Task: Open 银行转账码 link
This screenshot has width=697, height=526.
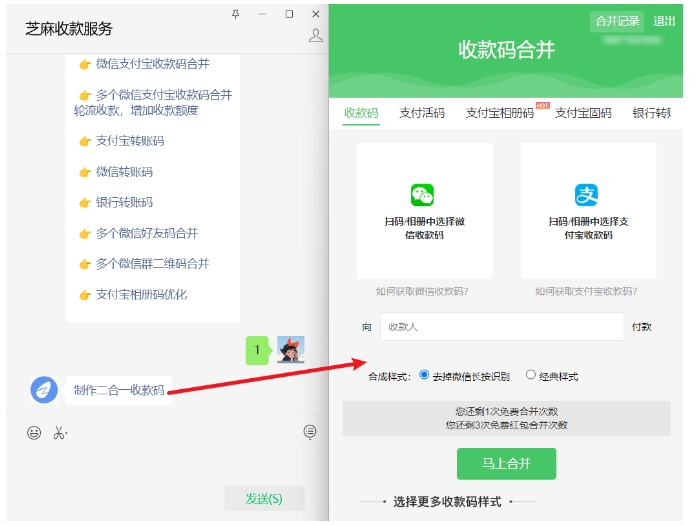Action: [x=124, y=202]
